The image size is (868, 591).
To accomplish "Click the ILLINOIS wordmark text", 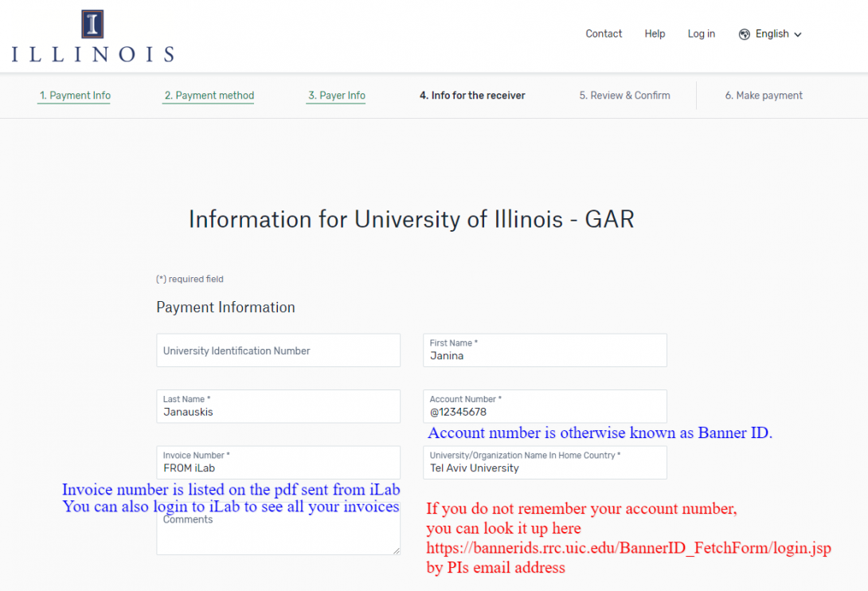I will (93, 54).
